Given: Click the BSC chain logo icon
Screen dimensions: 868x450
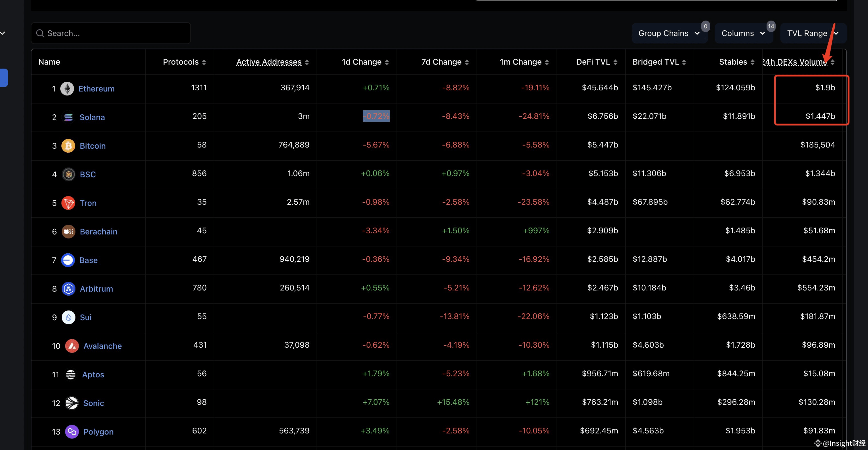Looking at the screenshot, I should pyautogui.click(x=69, y=174).
